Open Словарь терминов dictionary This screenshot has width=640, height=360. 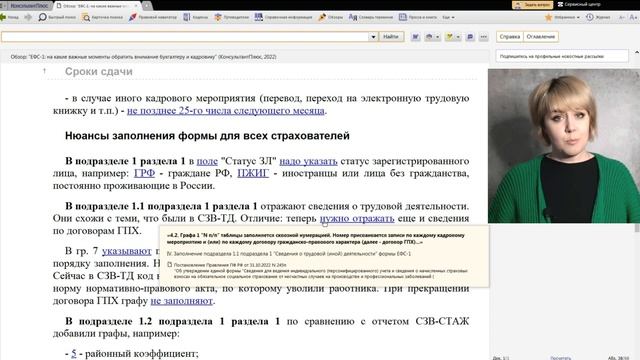coord(371,17)
